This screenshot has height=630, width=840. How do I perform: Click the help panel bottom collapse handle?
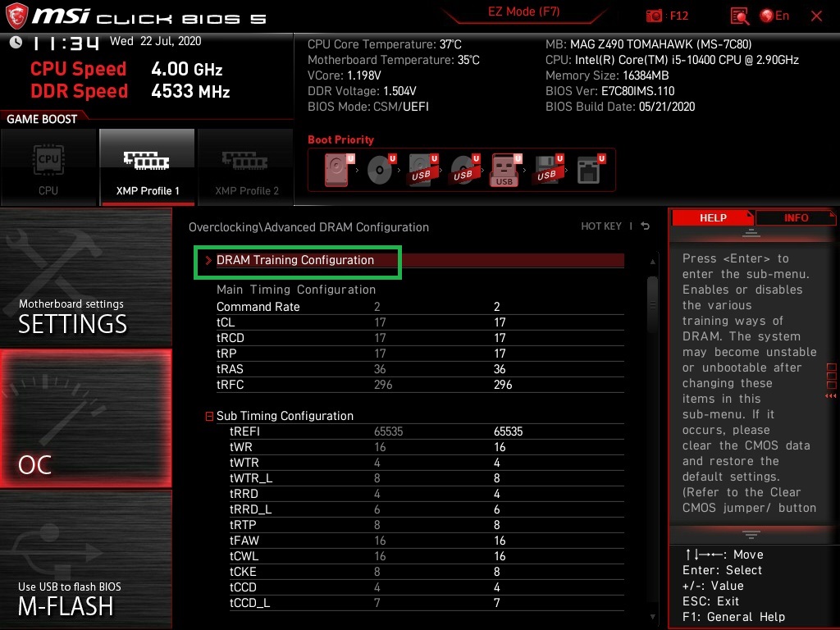[751, 534]
